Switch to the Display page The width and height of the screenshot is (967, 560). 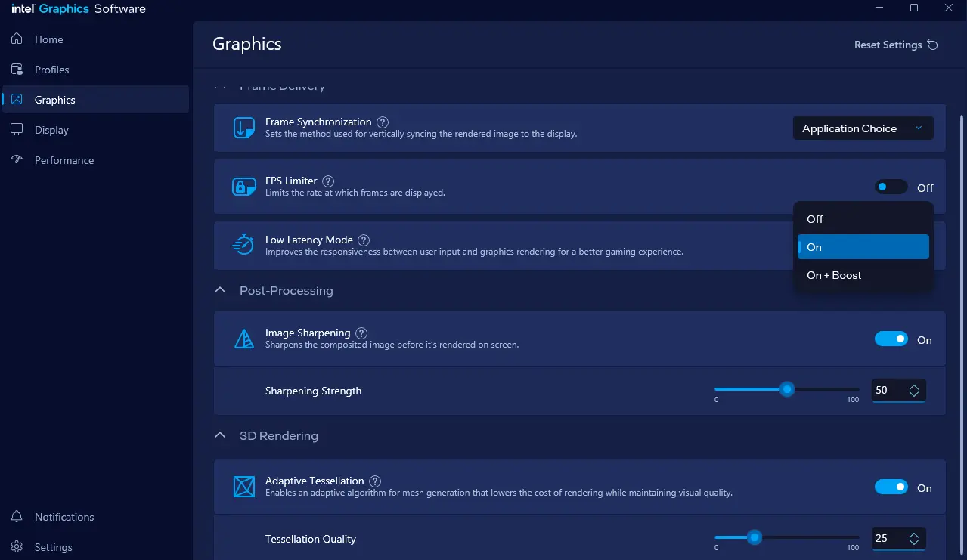[x=95, y=130]
